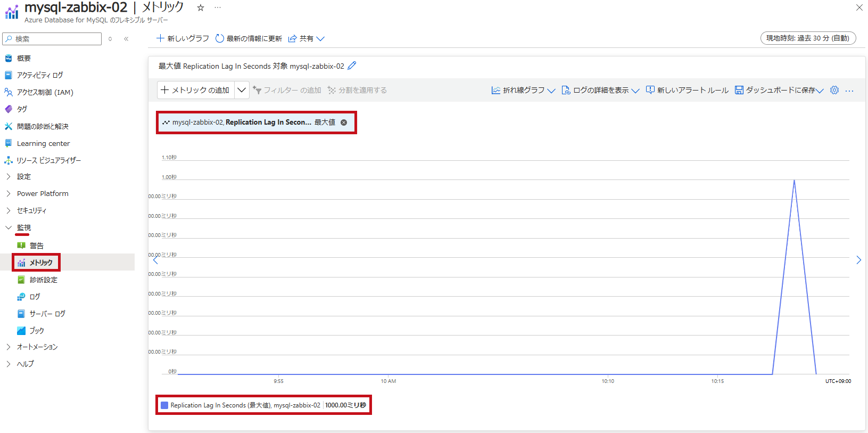Screen dimensions: 868x433
Task: Click 最新の情報に更新 refresh button
Action: (x=249, y=38)
